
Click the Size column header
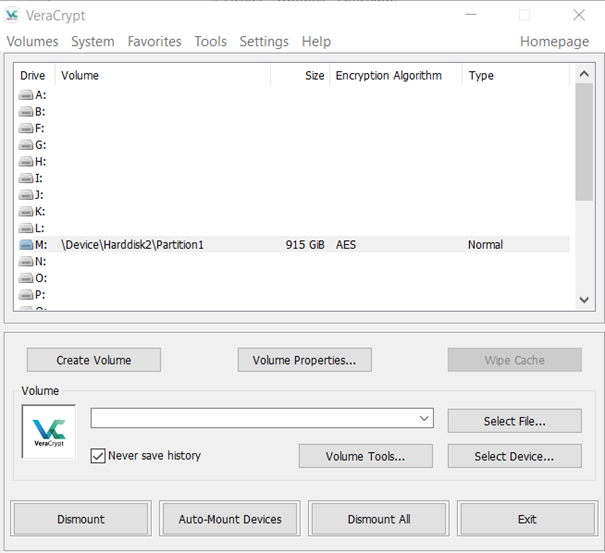point(300,75)
